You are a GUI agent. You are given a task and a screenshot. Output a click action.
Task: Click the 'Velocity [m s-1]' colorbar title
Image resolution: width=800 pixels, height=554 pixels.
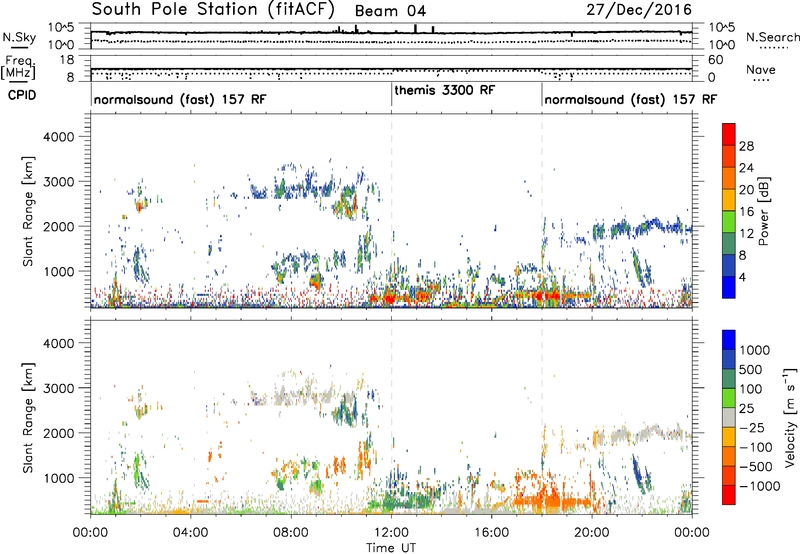(x=790, y=417)
